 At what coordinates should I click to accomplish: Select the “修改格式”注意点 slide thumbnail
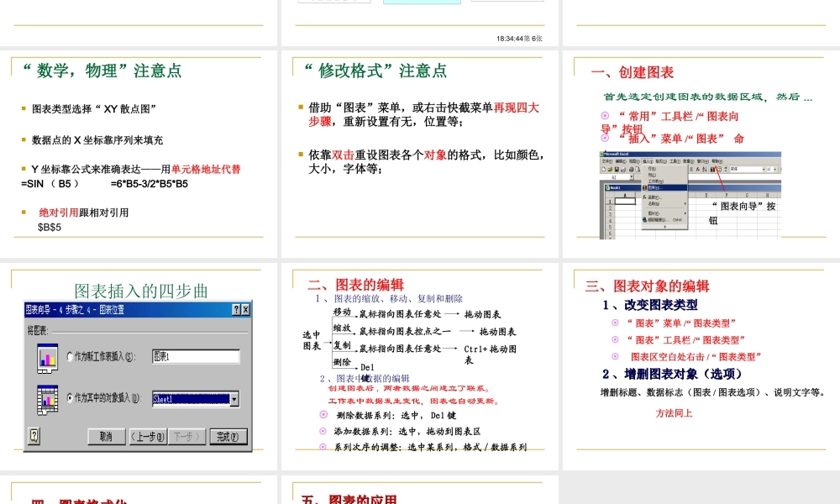pos(419,154)
